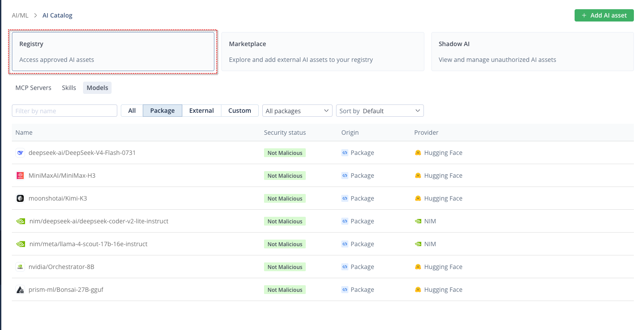Click the prism-ml Bonsai-27B-gguf logo icon
Image resolution: width=644 pixels, height=330 pixels.
pyautogui.click(x=20, y=290)
